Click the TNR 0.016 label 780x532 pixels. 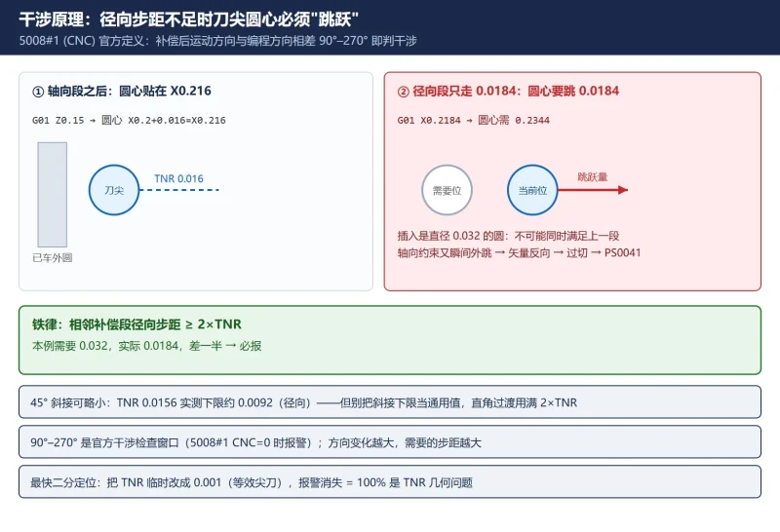click(x=178, y=178)
